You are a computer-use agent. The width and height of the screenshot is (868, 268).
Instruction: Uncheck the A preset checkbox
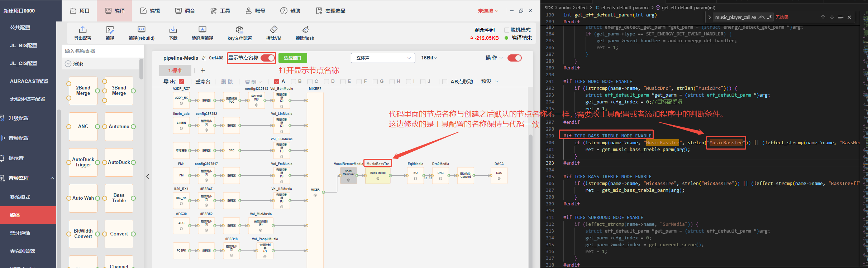coord(276,82)
